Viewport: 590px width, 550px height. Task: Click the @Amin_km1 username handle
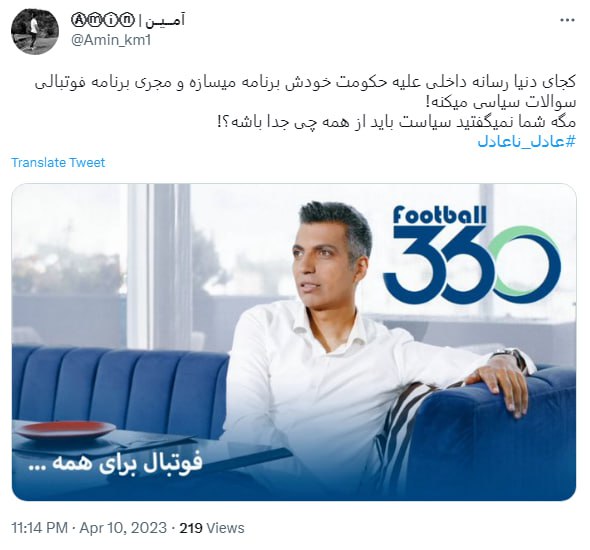click(111, 40)
